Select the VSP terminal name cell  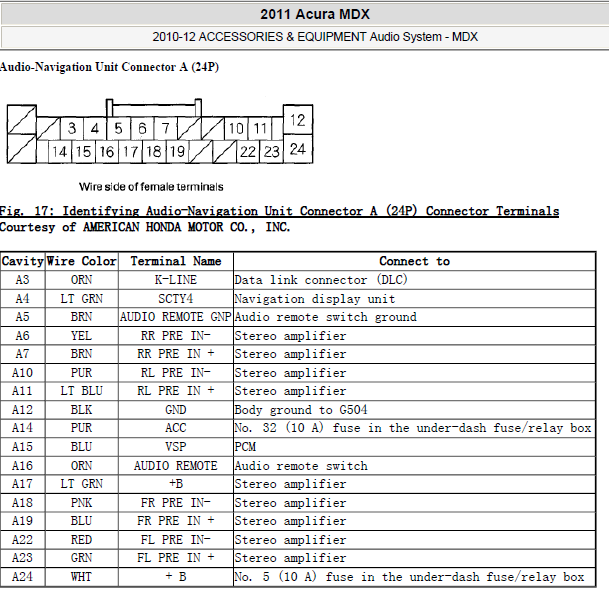tap(176, 447)
